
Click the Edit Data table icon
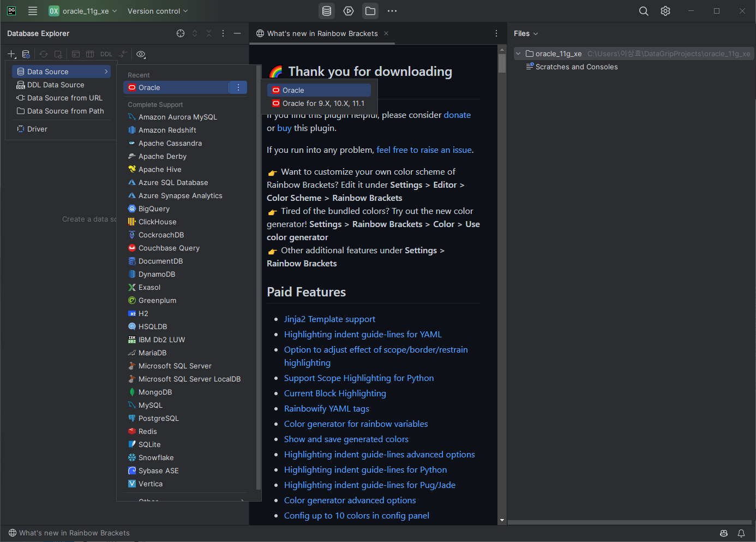pos(90,54)
